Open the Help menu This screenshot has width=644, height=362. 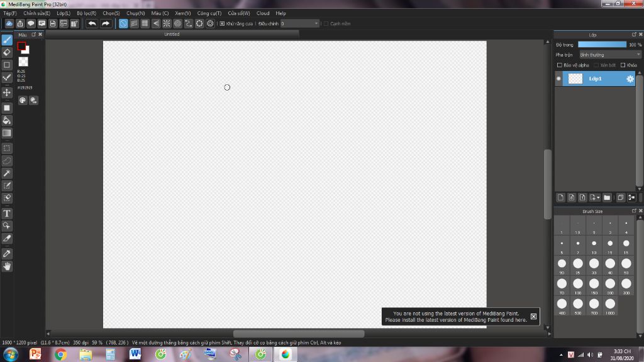281,13
